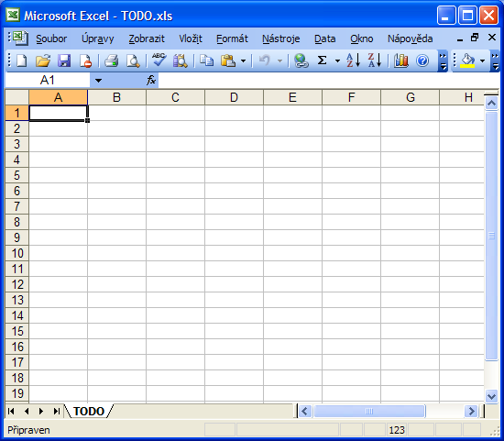504x441 pixels.
Task: Open the Name Box dropdown arrow
Action: tap(98, 80)
